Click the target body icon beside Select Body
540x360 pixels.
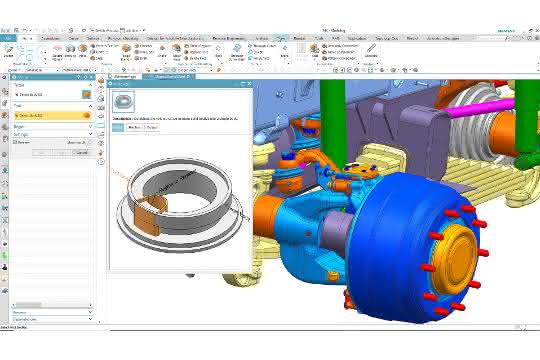(x=87, y=94)
